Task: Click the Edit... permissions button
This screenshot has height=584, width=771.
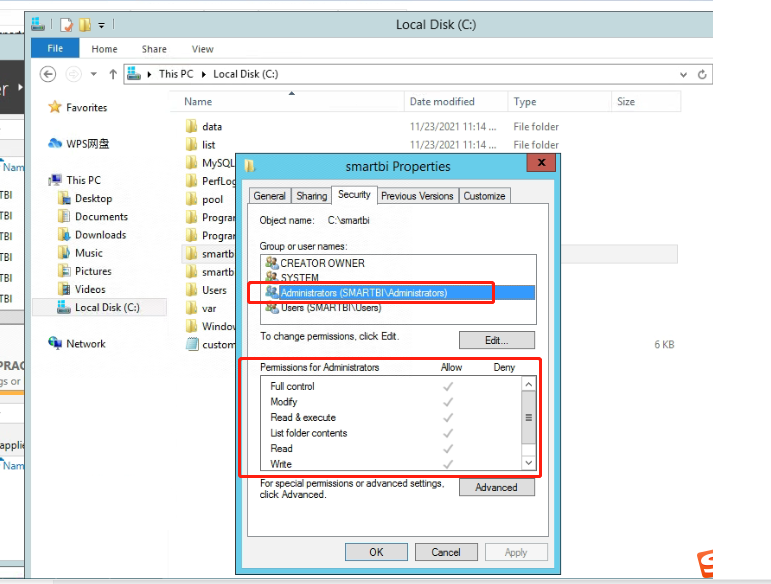Action: [497, 340]
